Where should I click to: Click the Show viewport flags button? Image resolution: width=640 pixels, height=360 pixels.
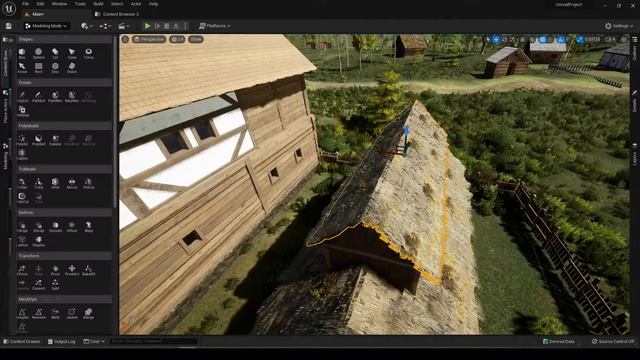coord(196,39)
